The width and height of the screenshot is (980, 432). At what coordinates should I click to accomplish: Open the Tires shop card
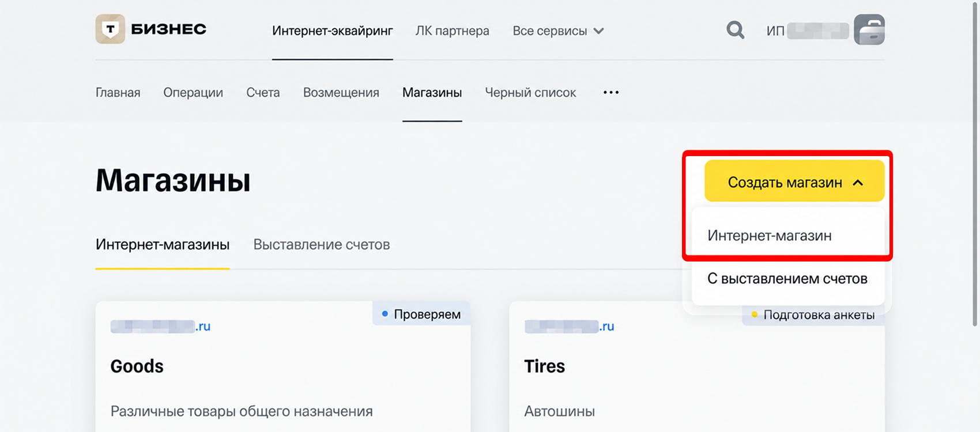click(697, 367)
